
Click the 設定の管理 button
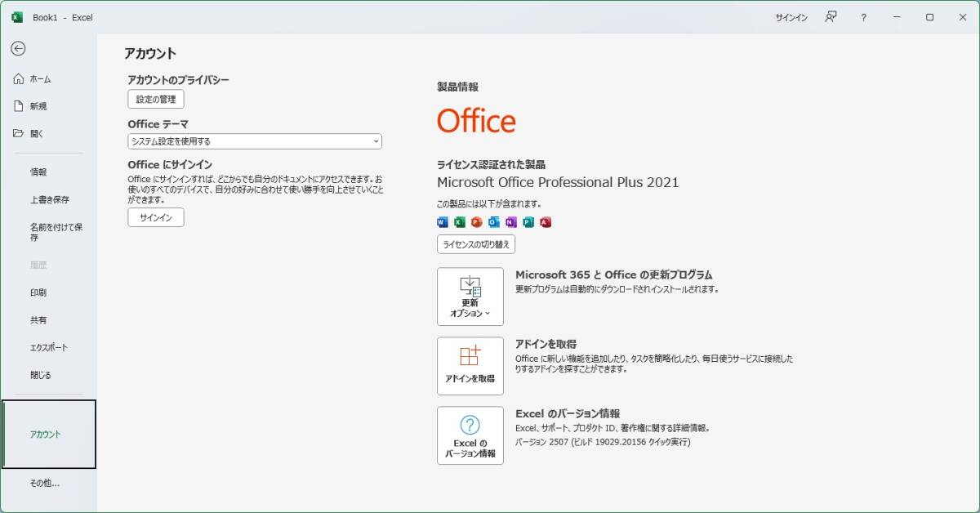156,99
